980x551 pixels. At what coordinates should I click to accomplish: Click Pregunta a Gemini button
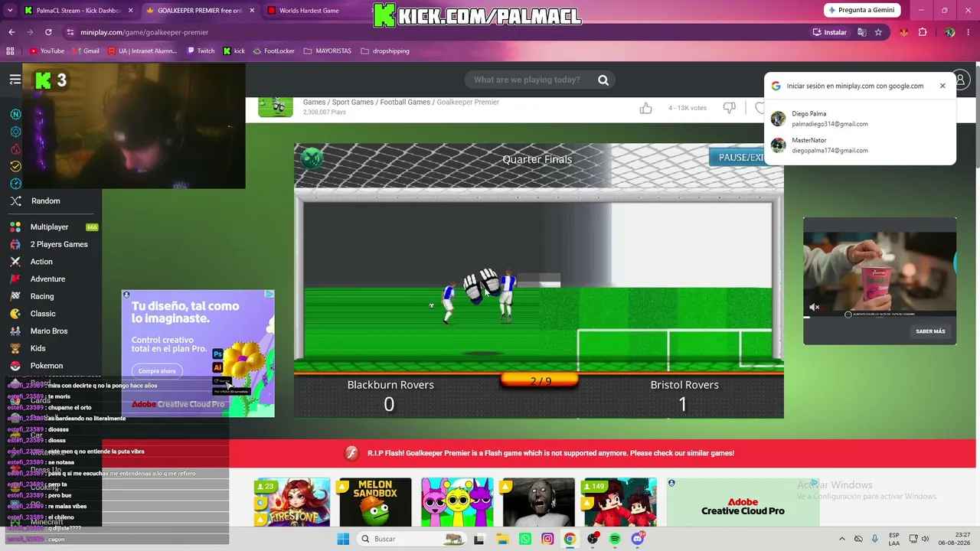pyautogui.click(x=862, y=10)
